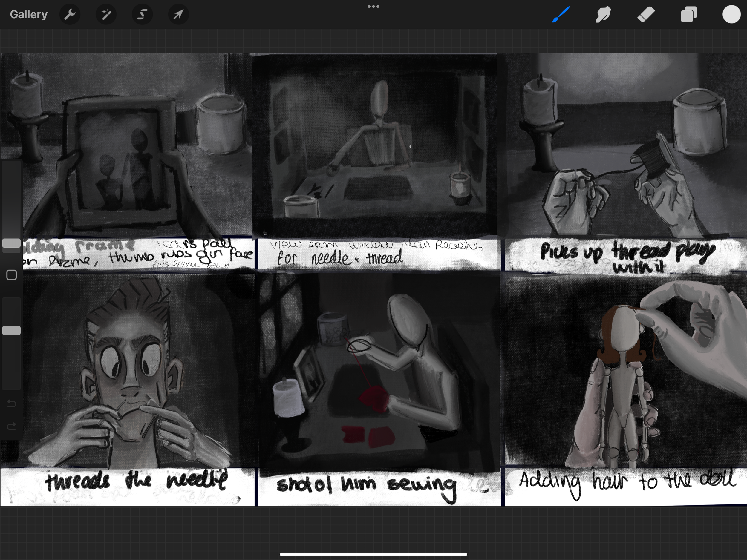The width and height of the screenshot is (747, 560).
Task: Open the Actions wrench menu
Action: tap(70, 15)
